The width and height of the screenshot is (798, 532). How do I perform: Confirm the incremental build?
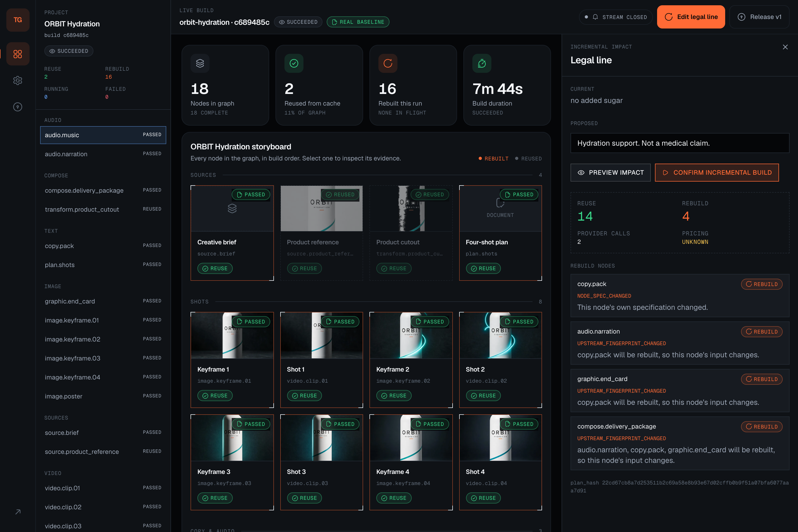click(x=716, y=173)
